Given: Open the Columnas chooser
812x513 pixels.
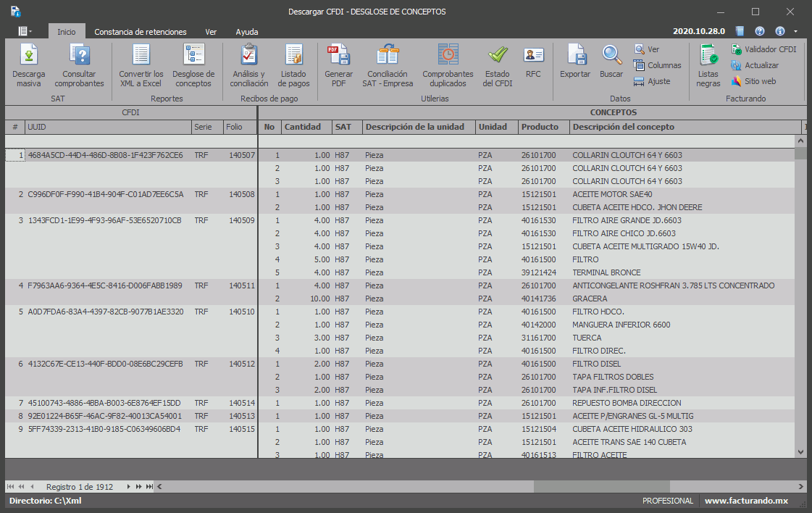Looking at the screenshot, I should (x=656, y=65).
